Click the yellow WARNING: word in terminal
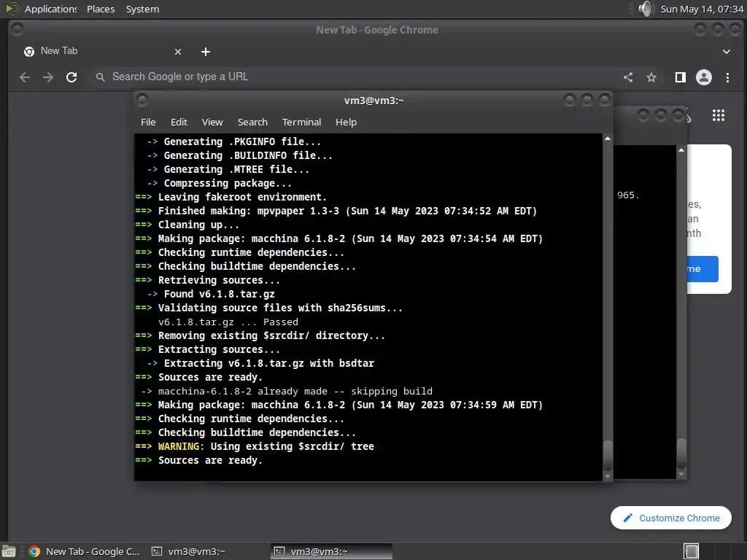Screen dimensions: 747x560 pos(181,447)
